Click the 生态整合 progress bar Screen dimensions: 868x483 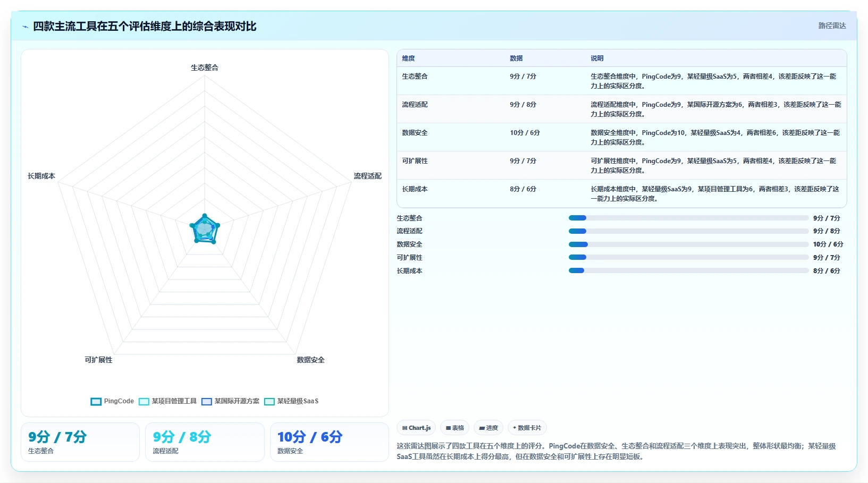coord(688,218)
